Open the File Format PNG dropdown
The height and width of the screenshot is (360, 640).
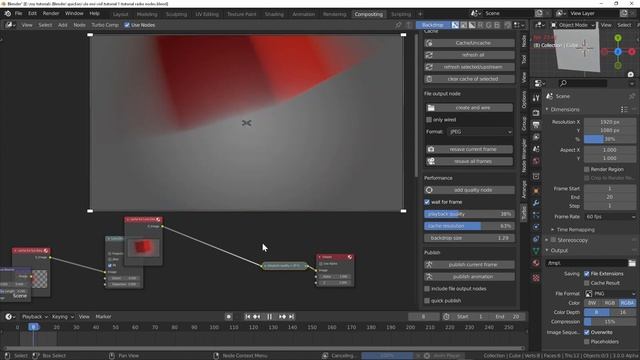pyautogui.click(x=610, y=293)
